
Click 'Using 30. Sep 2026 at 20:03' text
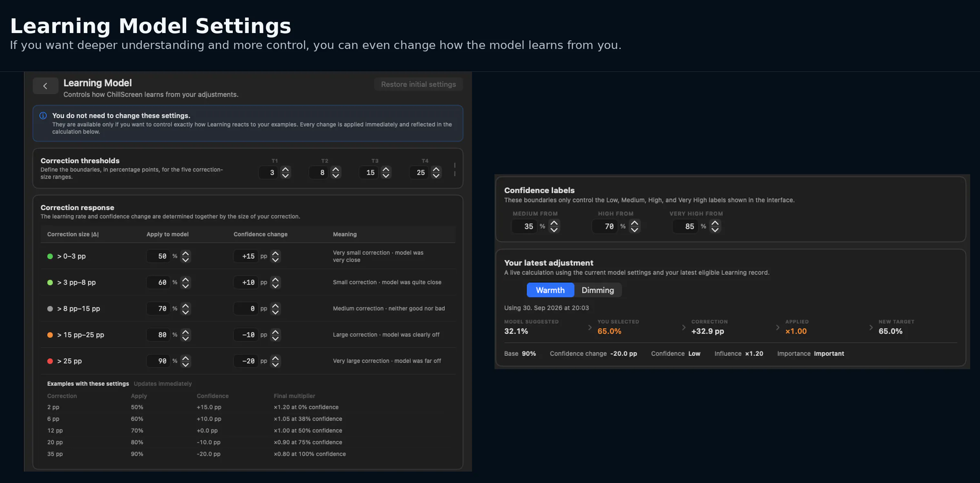(x=547, y=308)
